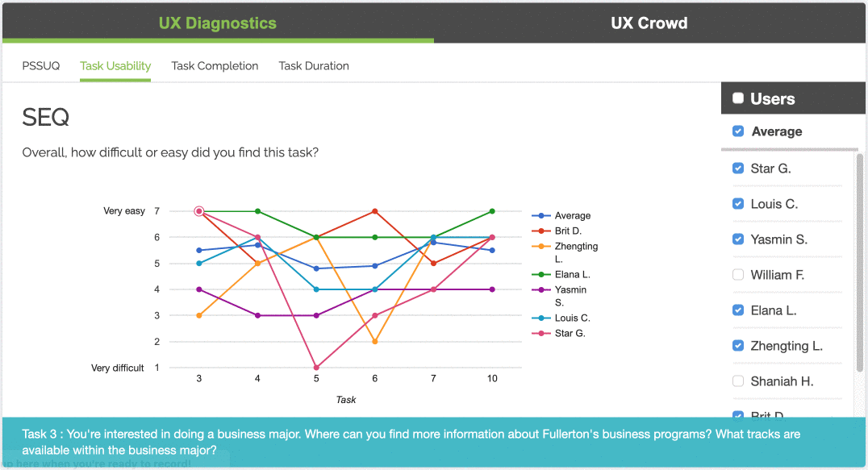The width and height of the screenshot is (868, 470).
Task: Uncheck Star G. in users list
Action: tap(738, 168)
